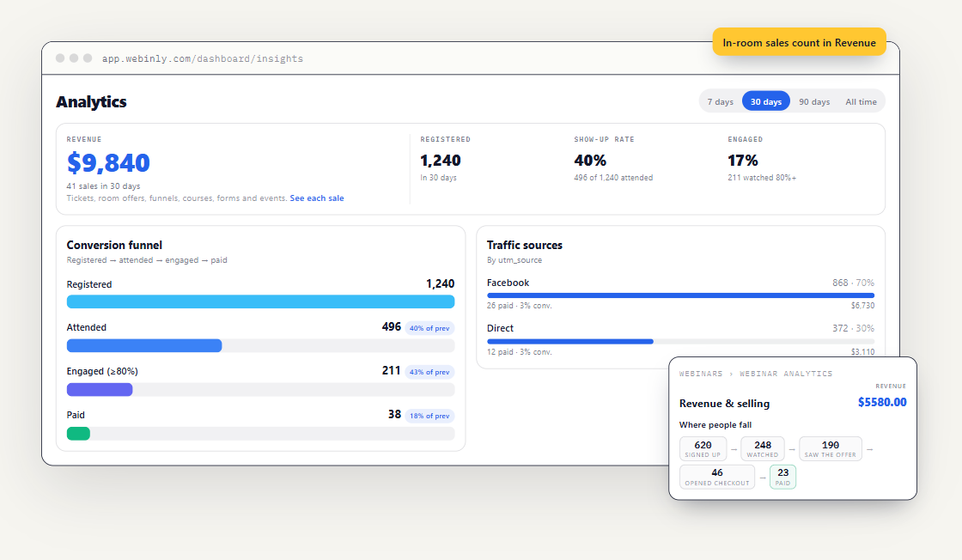Select the 30 days range tab
Screen dimensions: 962x560
tap(765, 102)
